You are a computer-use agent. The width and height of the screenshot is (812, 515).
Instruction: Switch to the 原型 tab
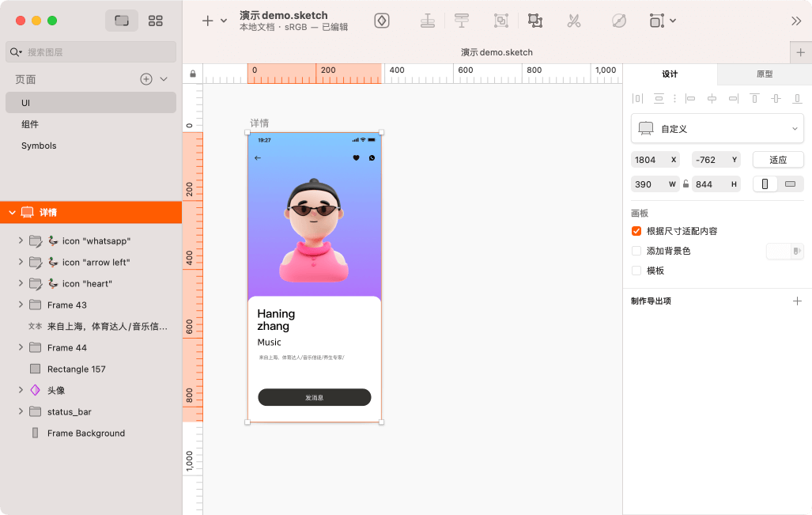click(763, 74)
